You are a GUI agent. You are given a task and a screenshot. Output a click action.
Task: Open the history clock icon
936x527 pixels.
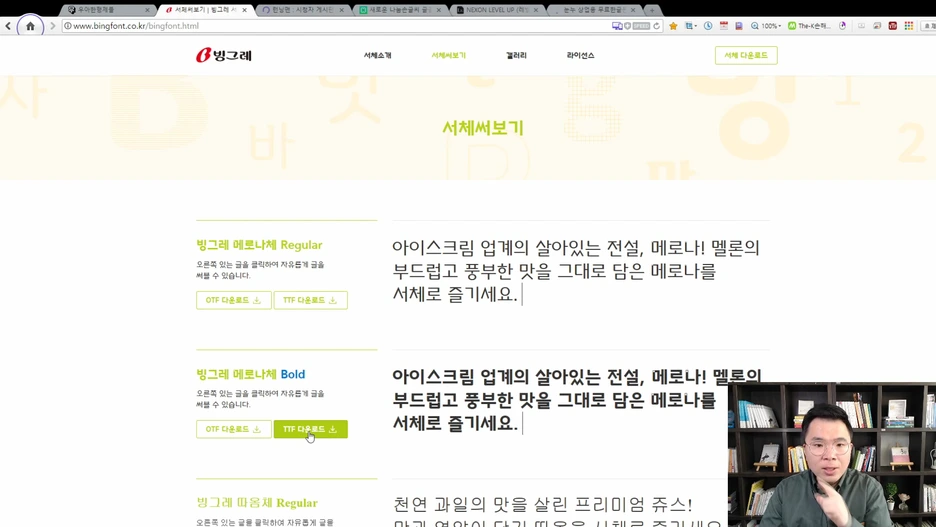[x=708, y=26]
